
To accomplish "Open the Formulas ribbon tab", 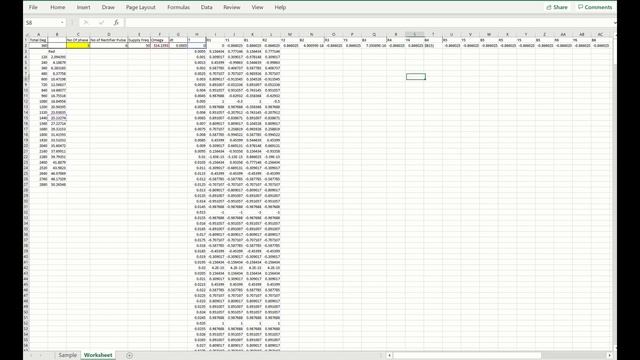I will click(x=178, y=7).
